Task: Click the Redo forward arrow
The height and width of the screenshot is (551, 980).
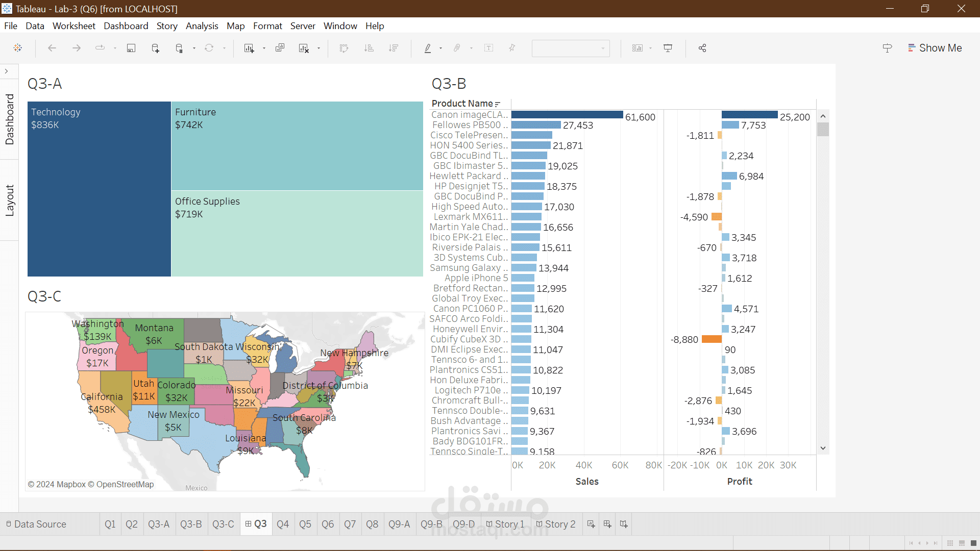Action: 77,48
